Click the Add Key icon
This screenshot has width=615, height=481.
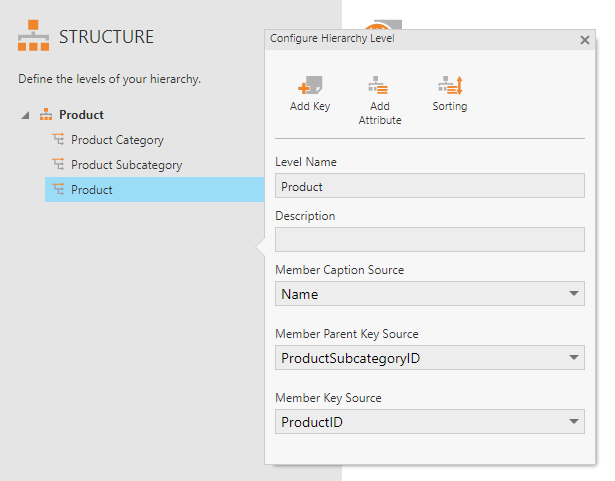tap(309, 86)
